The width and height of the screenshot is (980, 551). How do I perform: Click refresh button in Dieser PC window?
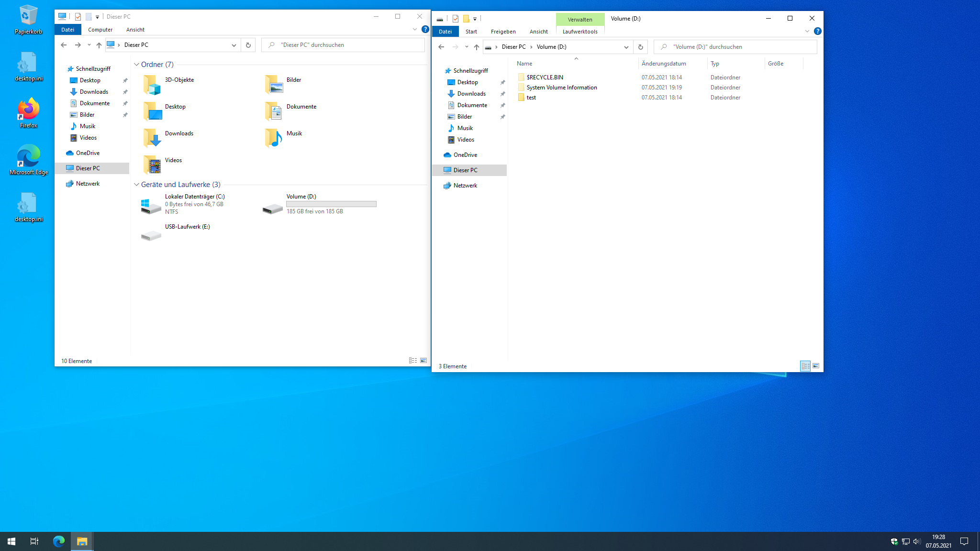tap(248, 45)
